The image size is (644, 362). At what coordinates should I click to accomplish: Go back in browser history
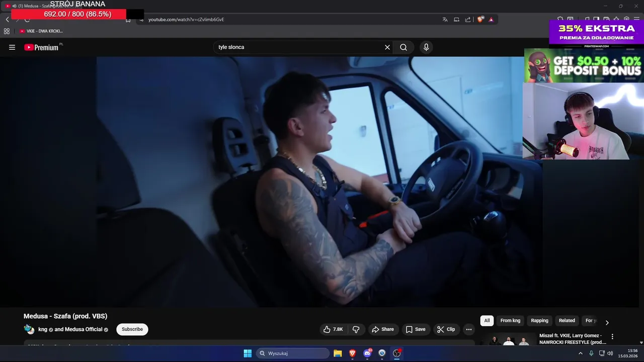[7, 20]
